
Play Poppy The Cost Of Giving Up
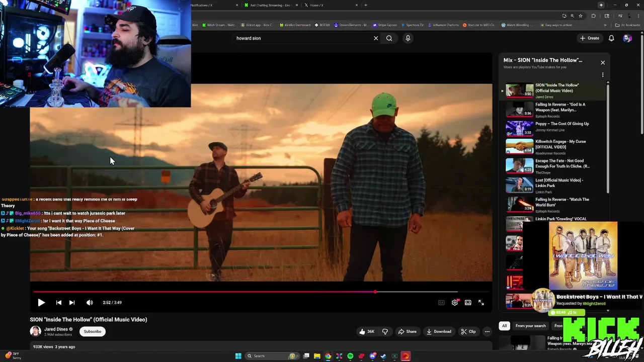(553, 128)
